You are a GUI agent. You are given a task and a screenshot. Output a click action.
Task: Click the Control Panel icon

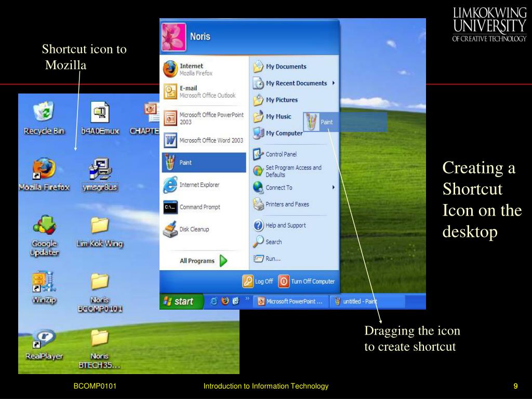click(258, 154)
